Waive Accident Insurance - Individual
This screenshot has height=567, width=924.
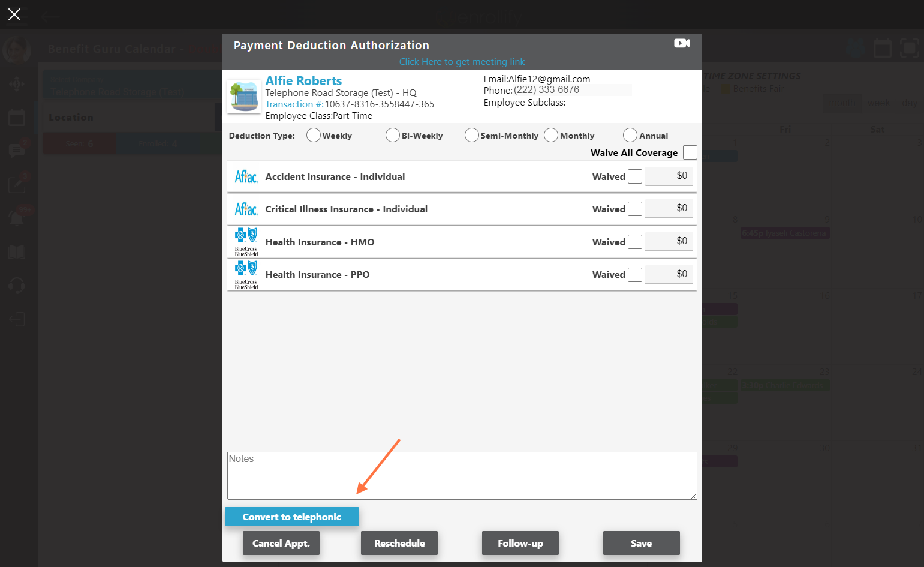pos(635,176)
